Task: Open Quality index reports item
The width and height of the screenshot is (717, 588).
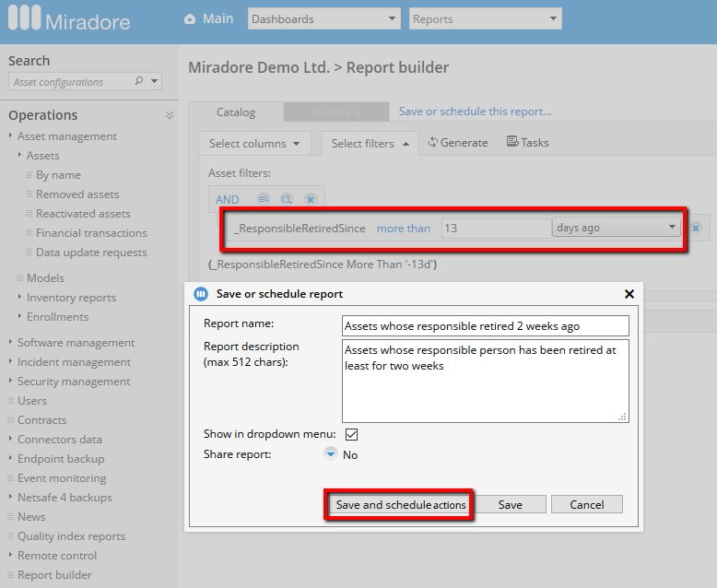Action: [x=71, y=535]
